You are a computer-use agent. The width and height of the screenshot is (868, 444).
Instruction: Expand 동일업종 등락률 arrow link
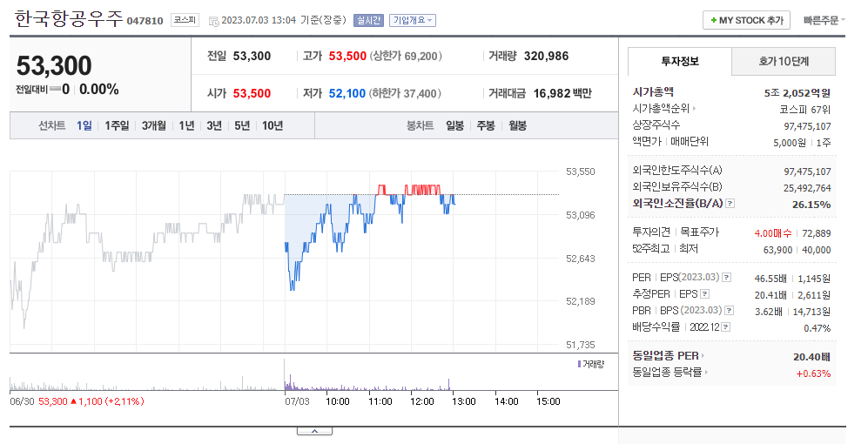pyautogui.click(x=706, y=373)
